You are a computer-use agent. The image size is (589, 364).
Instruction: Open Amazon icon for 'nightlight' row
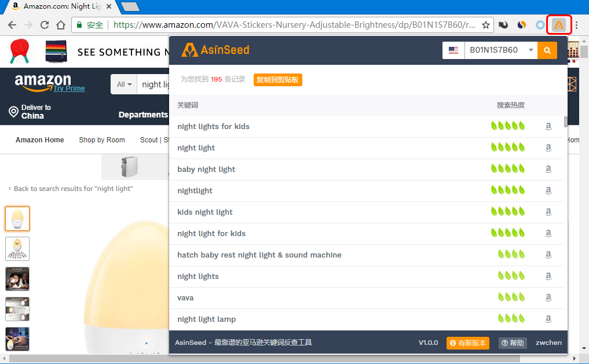pyautogui.click(x=548, y=190)
